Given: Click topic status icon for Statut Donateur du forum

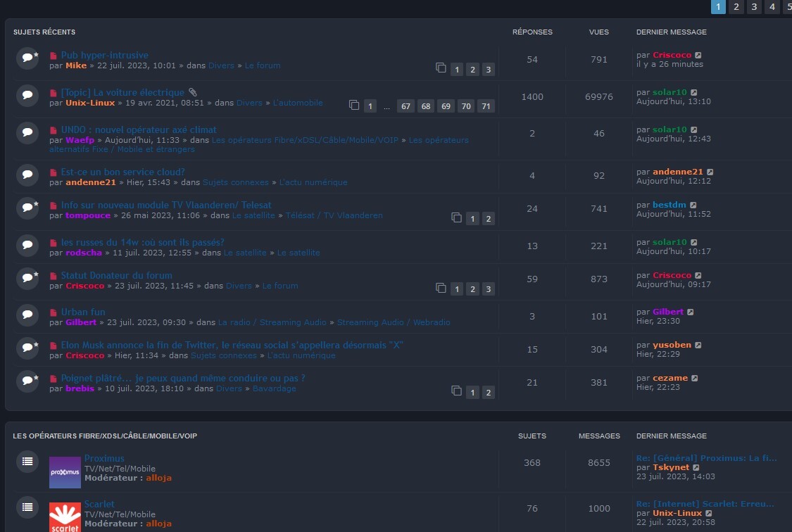Looking at the screenshot, I should click(27, 278).
